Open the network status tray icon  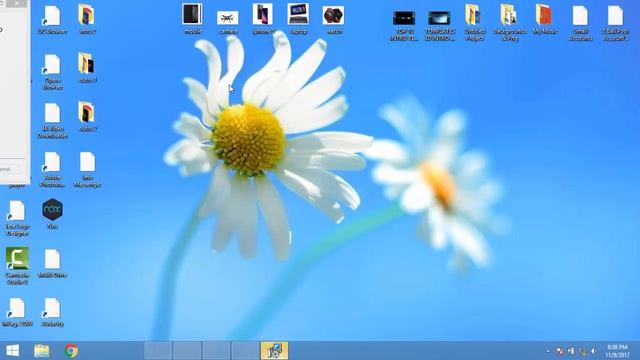(583, 351)
